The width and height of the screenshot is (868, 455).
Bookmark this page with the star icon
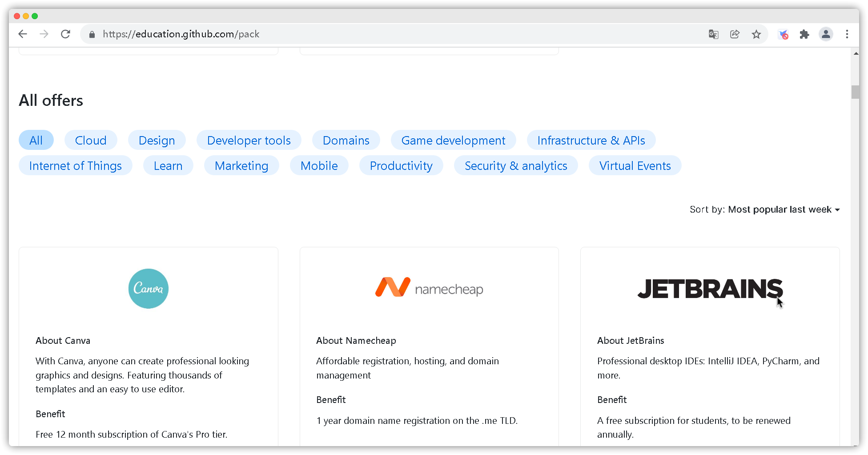pyautogui.click(x=756, y=34)
